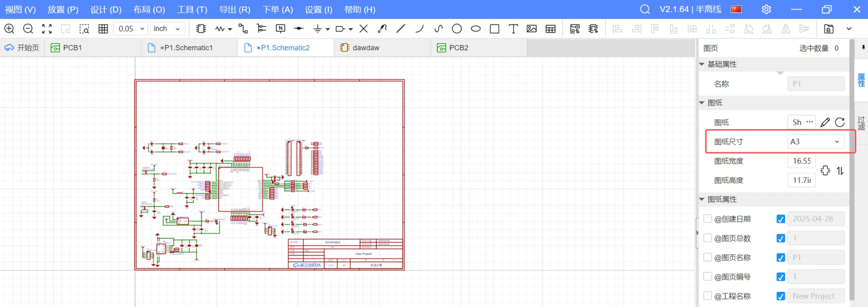The height and width of the screenshot is (307, 868).
Task: Select the arc drawing tool
Action: coord(420,29)
